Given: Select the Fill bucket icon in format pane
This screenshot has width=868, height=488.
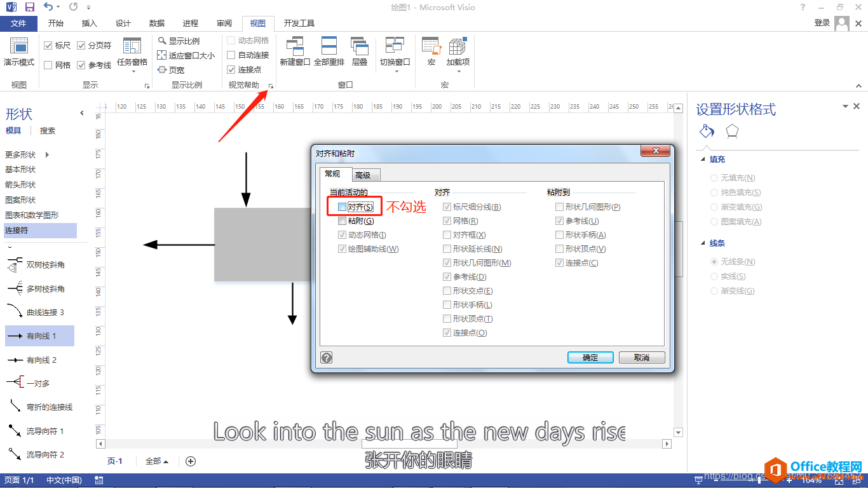Looking at the screenshot, I should [x=707, y=132].
